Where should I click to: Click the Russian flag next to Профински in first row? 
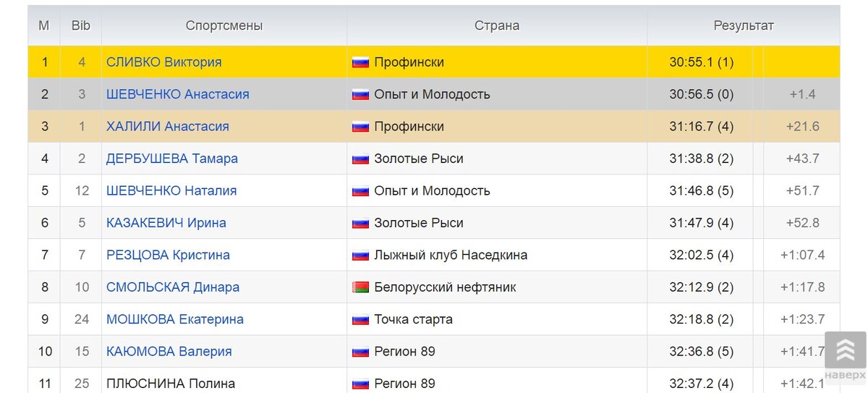click(360, 62)
